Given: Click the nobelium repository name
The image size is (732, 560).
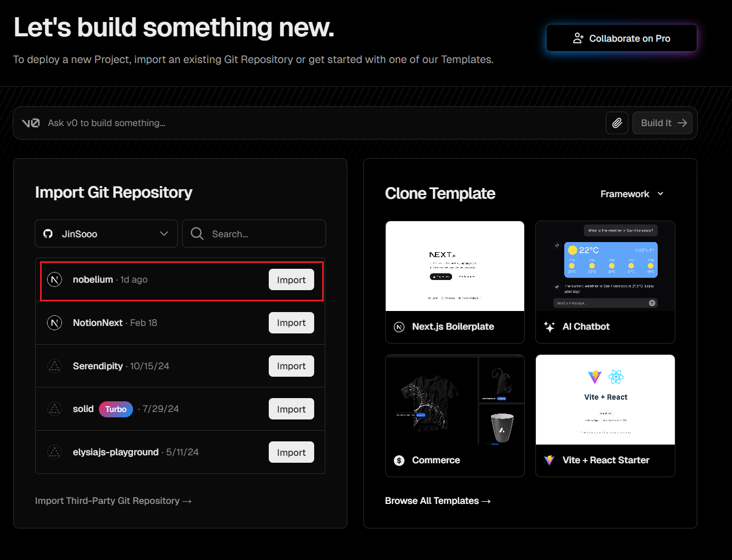Looking at the screenshot, I should click(93, 279).
